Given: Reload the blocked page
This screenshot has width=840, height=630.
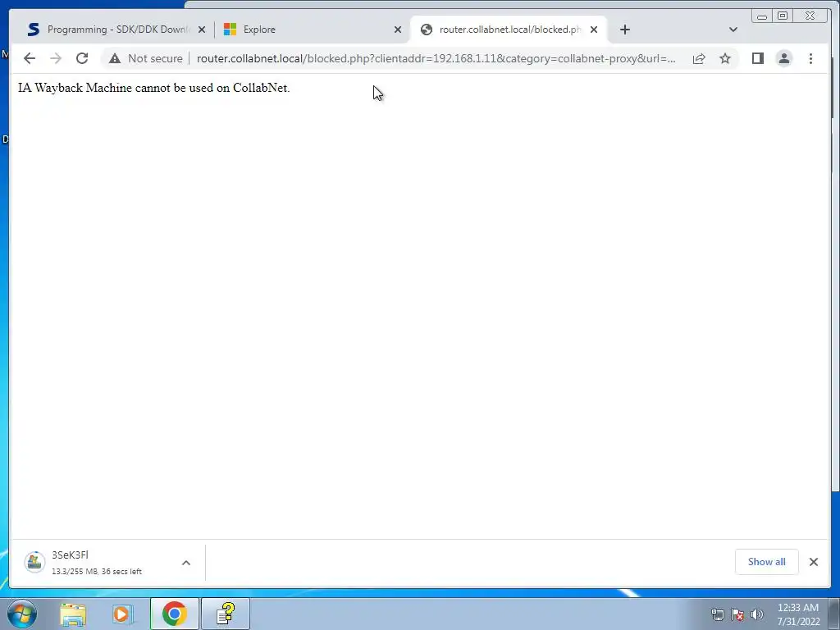Looking at the screenshot, I should tap(82, 58).
